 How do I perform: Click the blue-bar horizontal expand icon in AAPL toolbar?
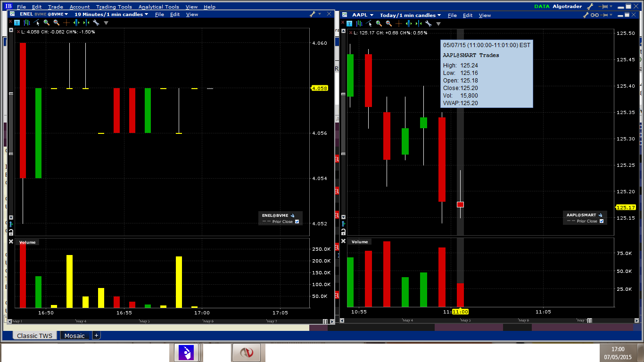pos(409,24)
